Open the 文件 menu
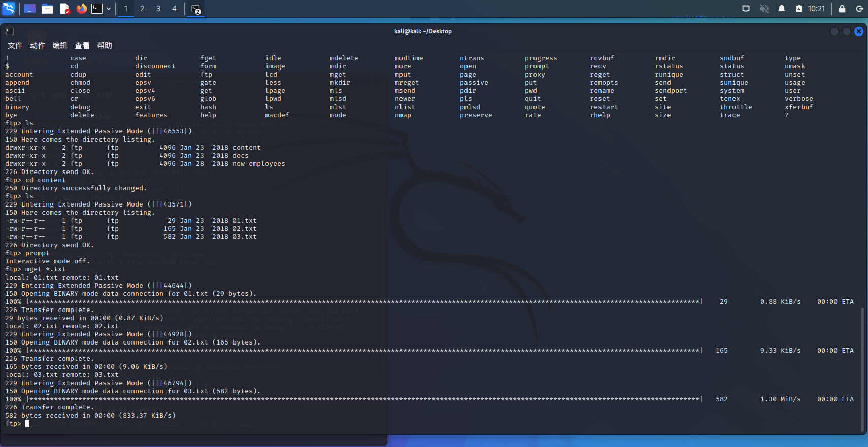Screen dimensions: 868x447 15,46
